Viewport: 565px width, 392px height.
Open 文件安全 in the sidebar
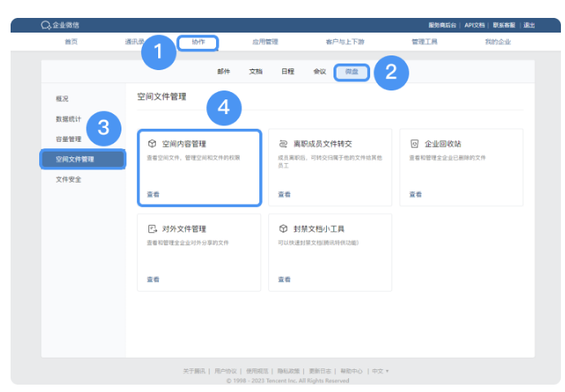(68, 179)
